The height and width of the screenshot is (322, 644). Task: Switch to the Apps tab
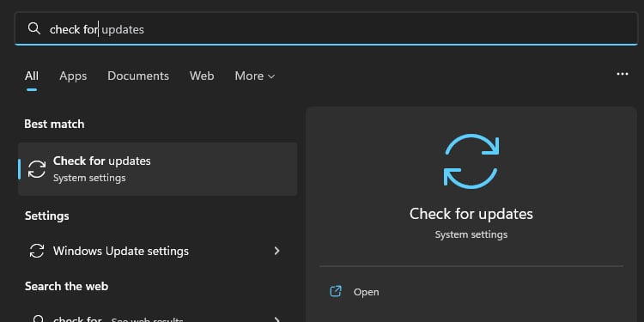[73, 76]
